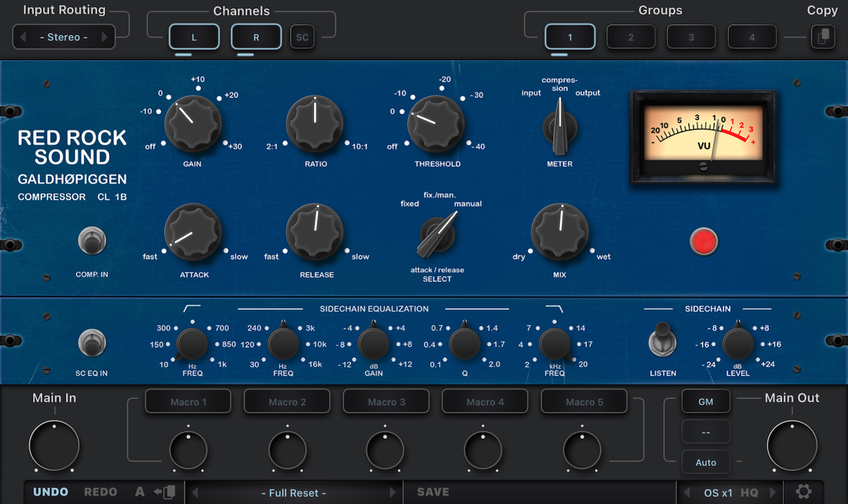
Task: Select the A state button
Action: click(x=140, y=492)
